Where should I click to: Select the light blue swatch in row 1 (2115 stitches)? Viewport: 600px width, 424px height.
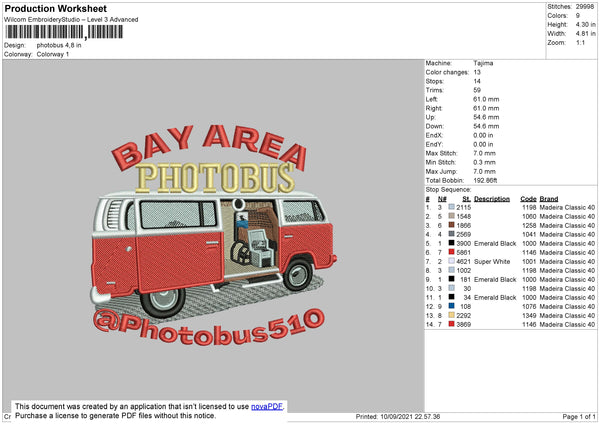click(452, 207)
